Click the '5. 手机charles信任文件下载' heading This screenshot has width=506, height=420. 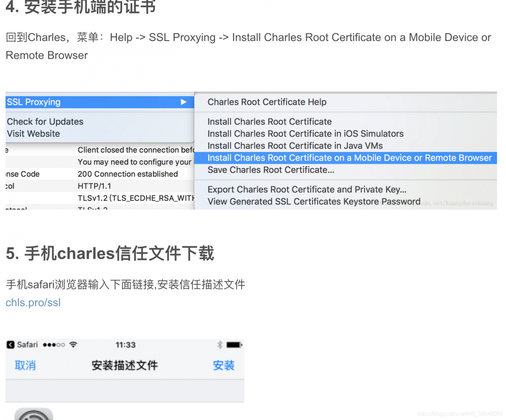pos(110,253)
